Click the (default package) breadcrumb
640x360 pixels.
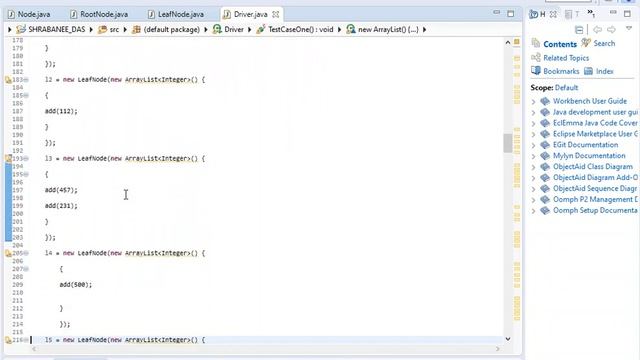166,29
